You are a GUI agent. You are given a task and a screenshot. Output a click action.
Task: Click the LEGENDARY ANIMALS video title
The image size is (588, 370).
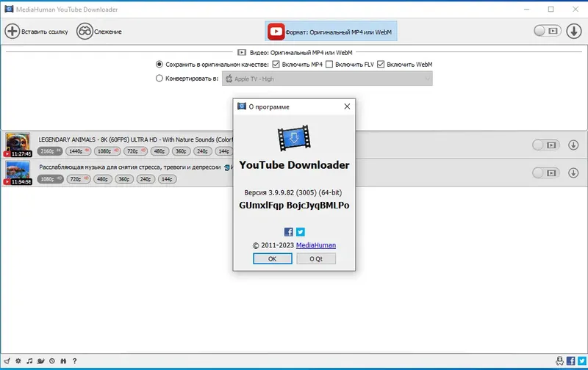[135, 139]
